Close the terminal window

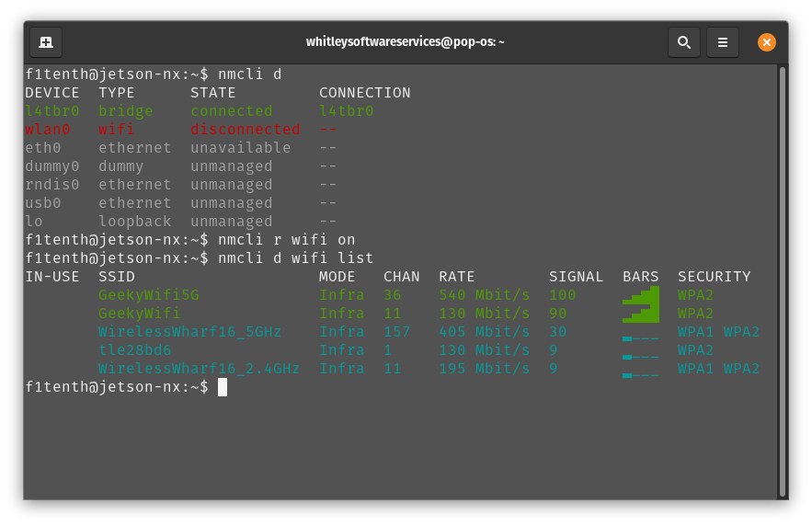[766, 42]
